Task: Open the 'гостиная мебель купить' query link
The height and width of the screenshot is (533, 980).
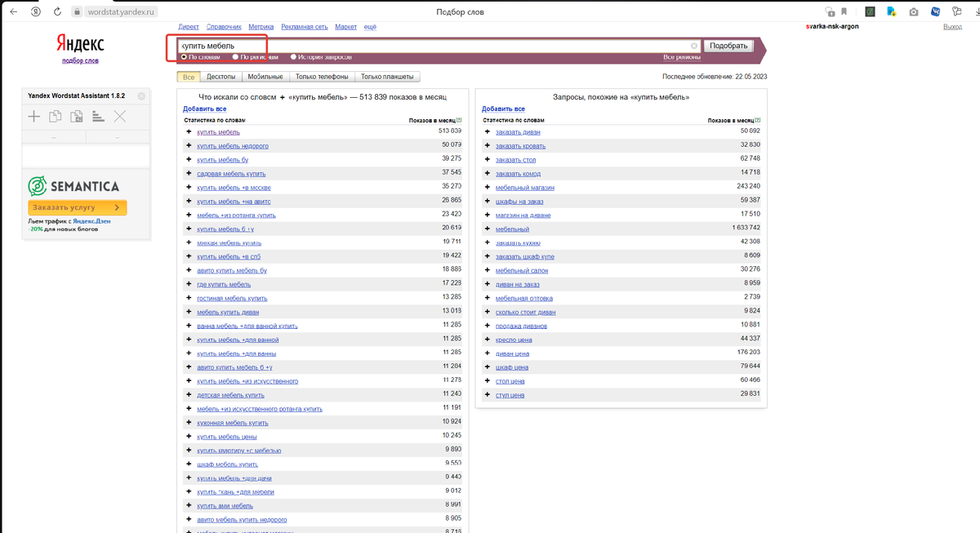Action: pyautogui.click(x=232, y=298)
